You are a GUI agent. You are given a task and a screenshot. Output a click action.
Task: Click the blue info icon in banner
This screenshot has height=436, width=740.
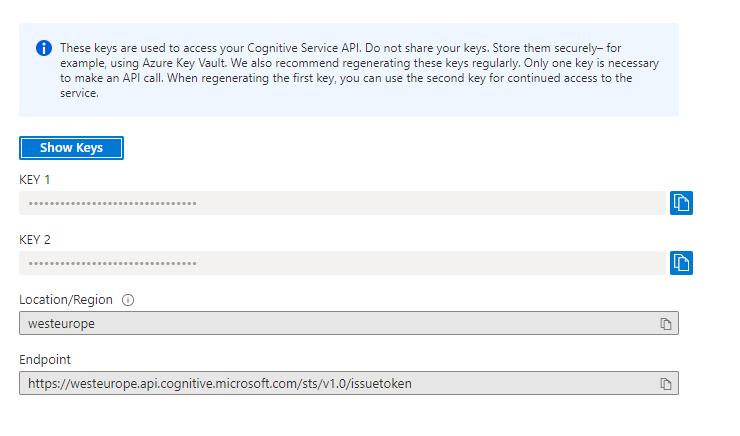pyautogui.click(x=44, y=48)
